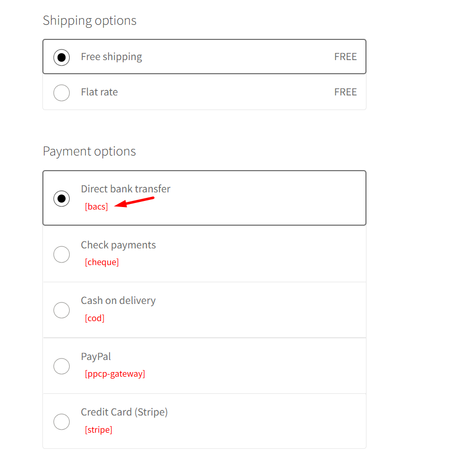Click the Payment options heading
This screenshot has width=476, height=465.
click(x=89, y=151)
